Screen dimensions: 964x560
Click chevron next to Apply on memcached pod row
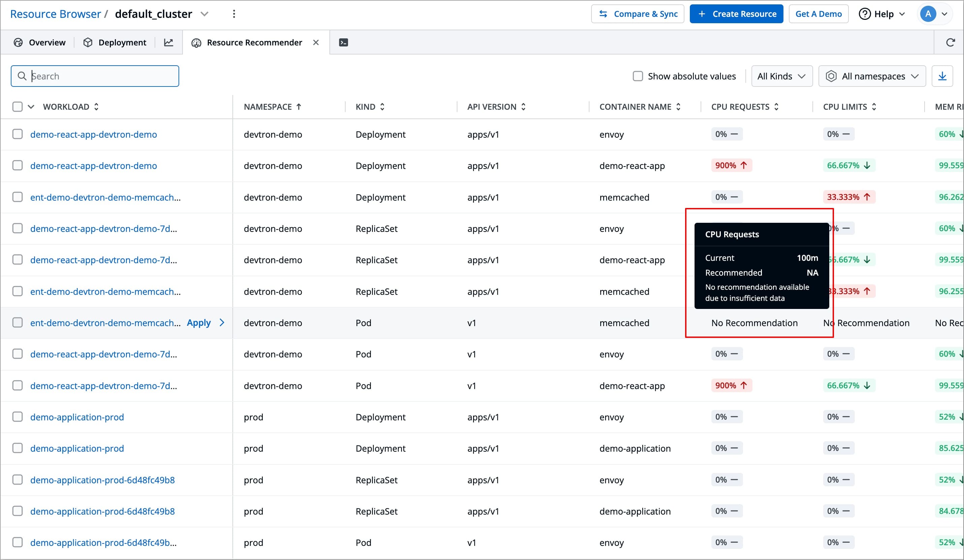pyautogui.click(x=222, y=323)
